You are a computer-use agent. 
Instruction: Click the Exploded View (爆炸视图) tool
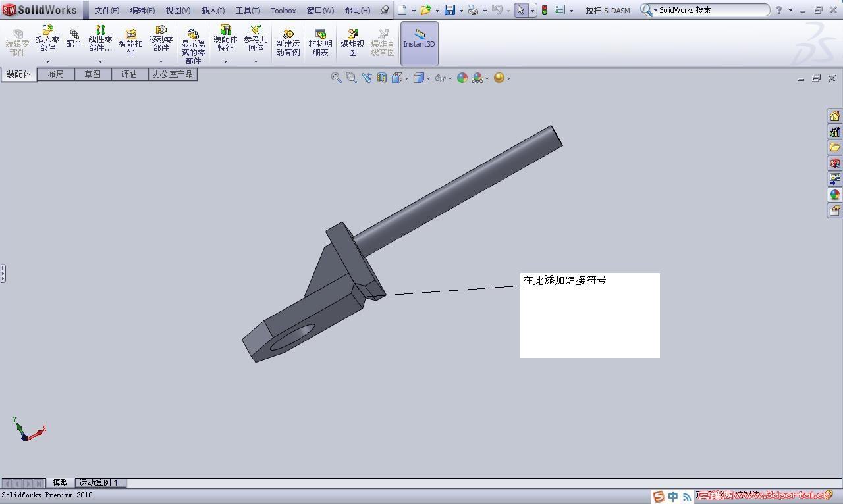point(352,43)
